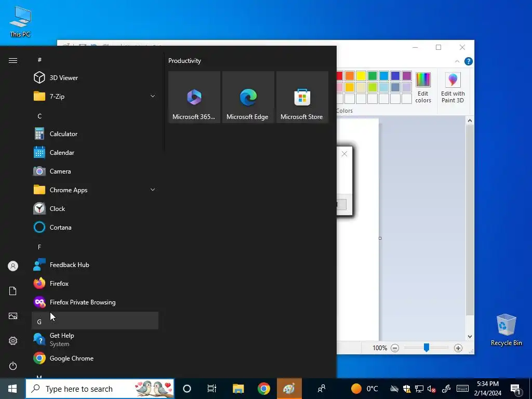Image resolution: width=532 pixels, height=399 pixels.
Task: Open Calendar from the app list
Action: click(x=95, y=152)
